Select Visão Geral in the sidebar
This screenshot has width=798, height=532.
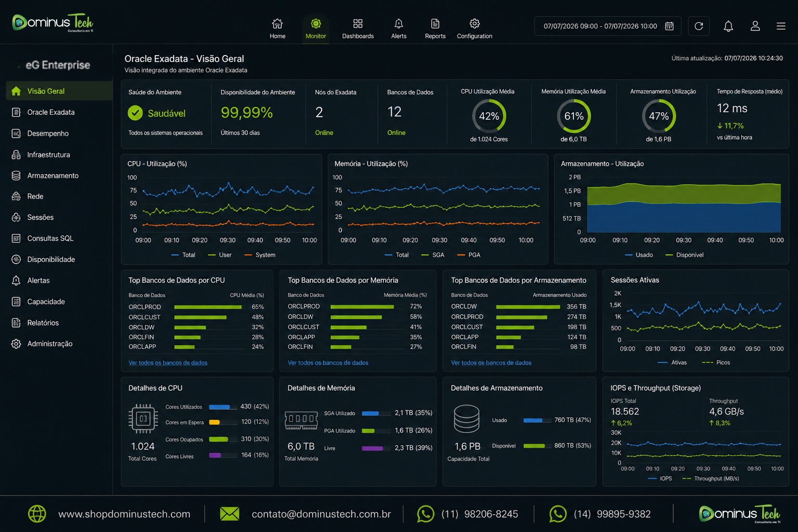click(x=59, y=91)
